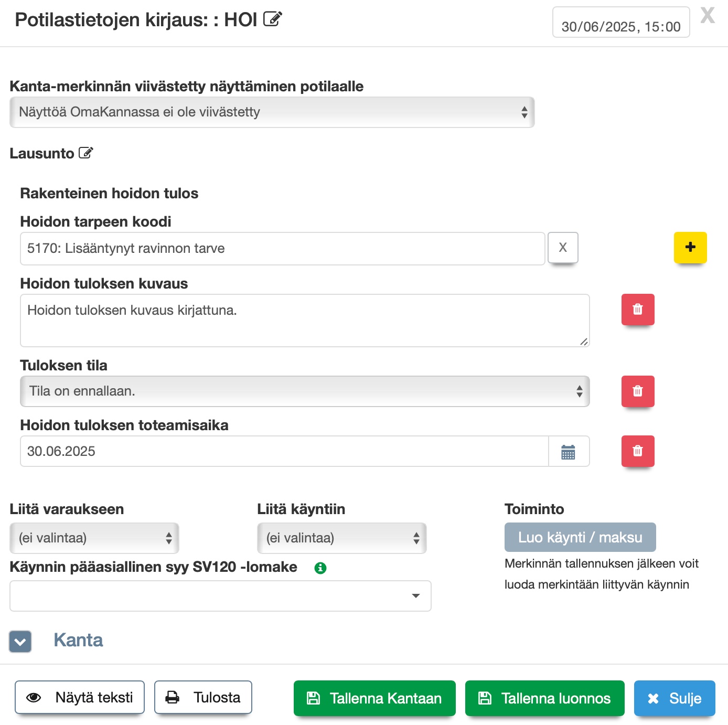The height and width of the screenshot is (725, 728).
Task: Expand the Kanta section chevron
Action: (x=20, y=641)
